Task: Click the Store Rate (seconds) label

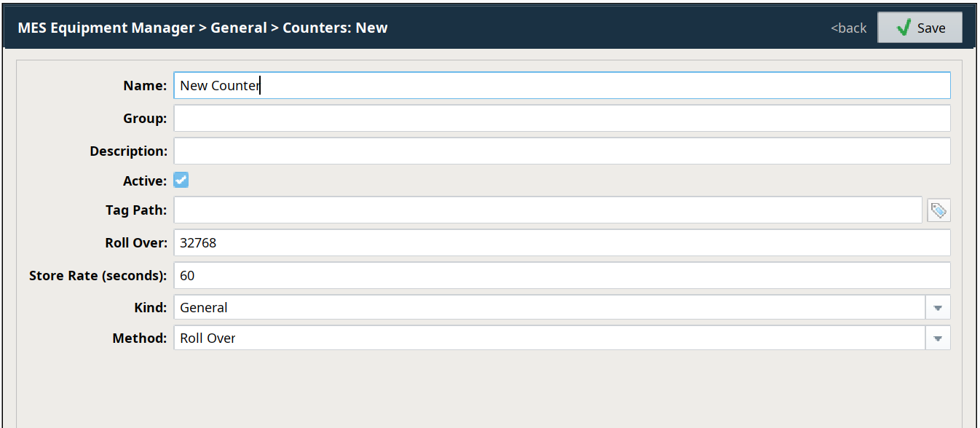Action: 98,276
